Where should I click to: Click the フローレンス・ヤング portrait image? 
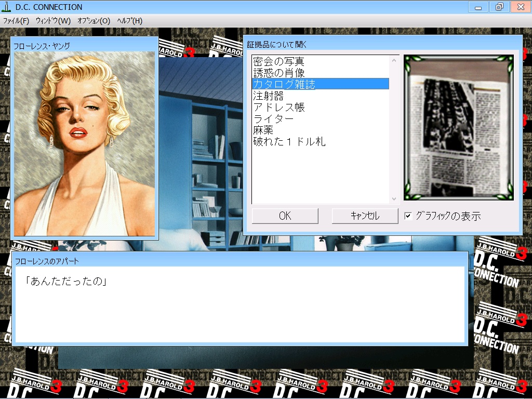[x=85, y=144]
